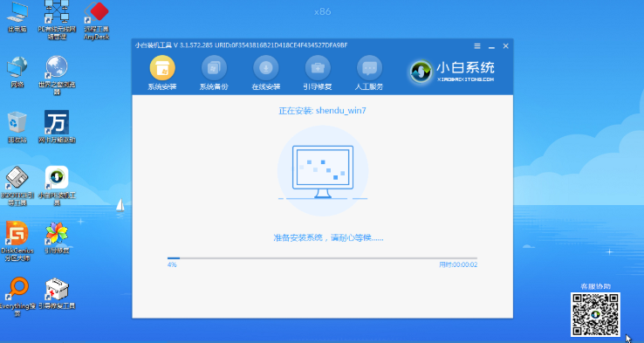
Task: Open the 人工服务 tab
Action: [369, 73]
